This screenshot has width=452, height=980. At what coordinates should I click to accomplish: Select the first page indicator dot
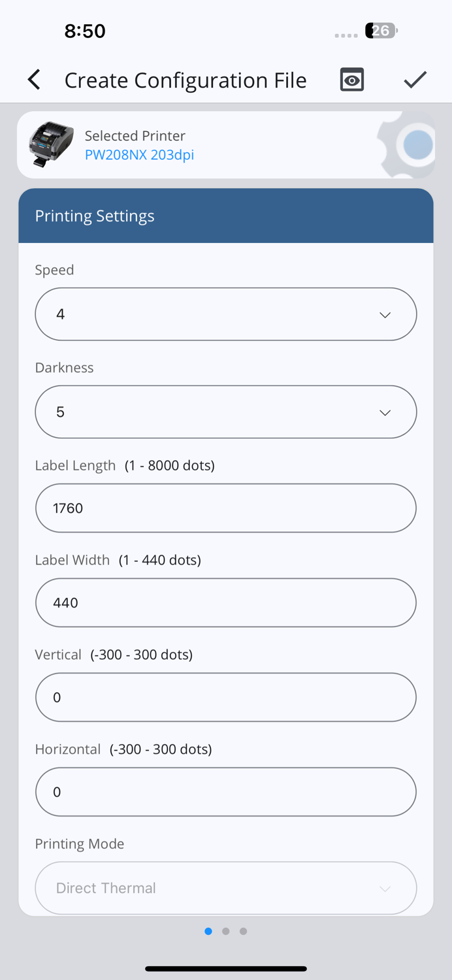(x=208, y=931)
